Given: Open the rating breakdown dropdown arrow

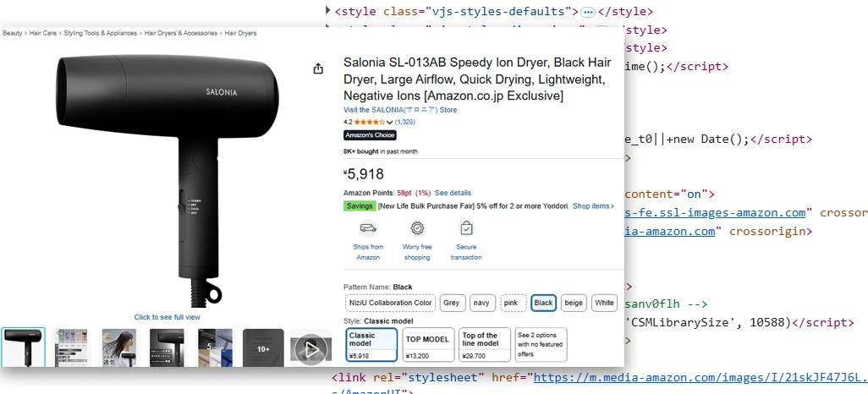Looking at the screenshot, I should 390,123.
